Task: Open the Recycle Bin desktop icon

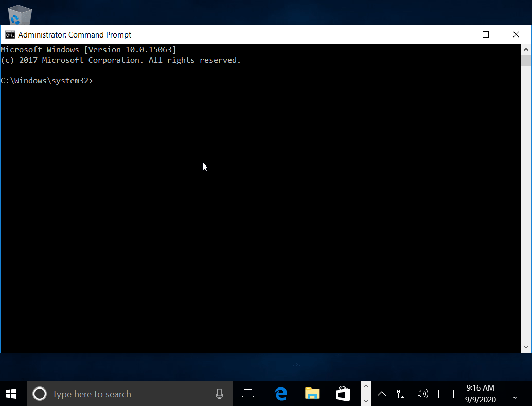Action: pyautogui.click(x=20, y=15)
